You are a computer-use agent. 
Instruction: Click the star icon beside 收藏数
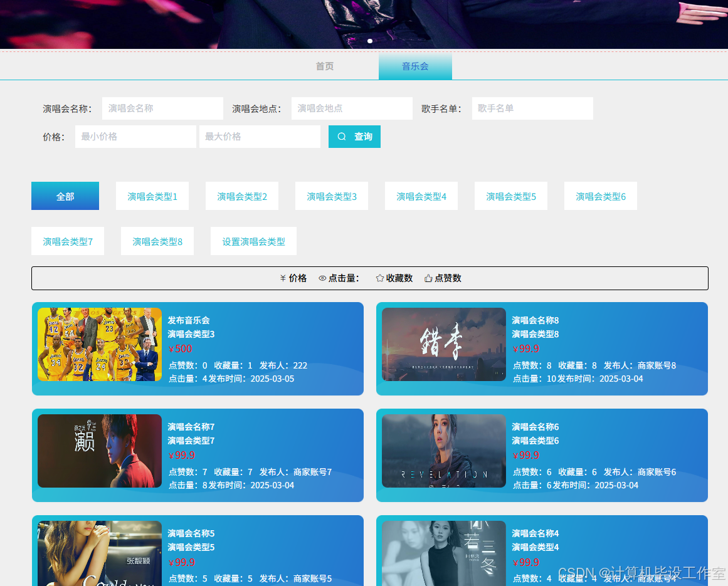[x=380, y=278]
